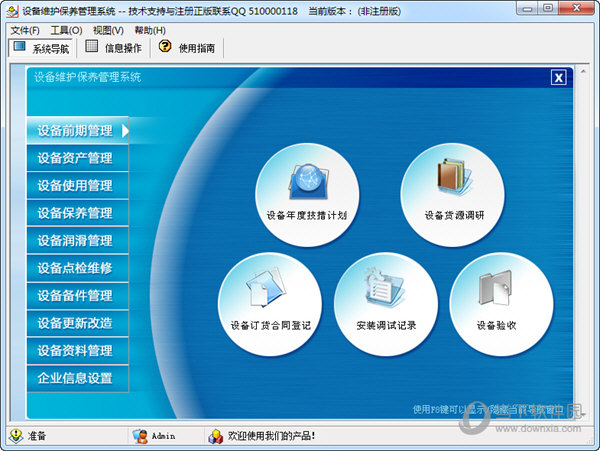Click the 使用指南 question mark icon
Viewport: 600px width, 451px height.
tap(165, 46)
